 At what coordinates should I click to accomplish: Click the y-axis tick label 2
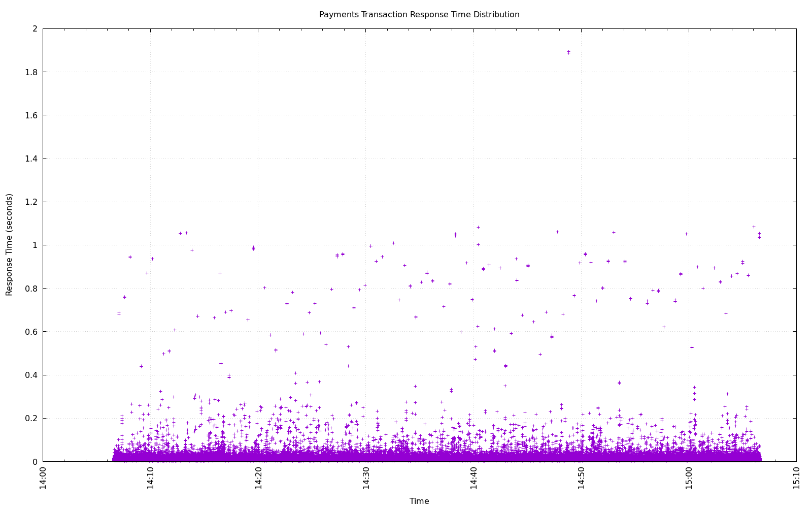click(x=35, y=29)
